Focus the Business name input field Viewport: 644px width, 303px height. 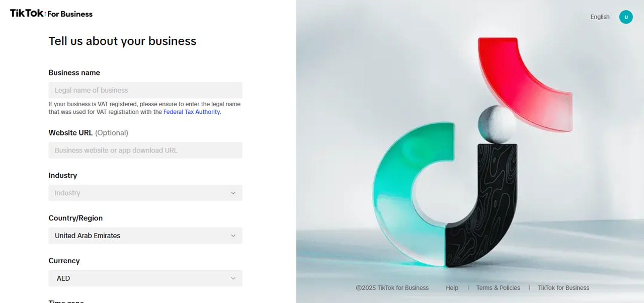point(145,90)
